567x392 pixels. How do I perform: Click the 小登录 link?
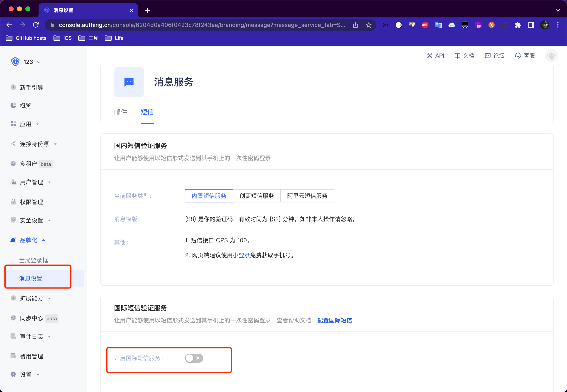[241, 255]
